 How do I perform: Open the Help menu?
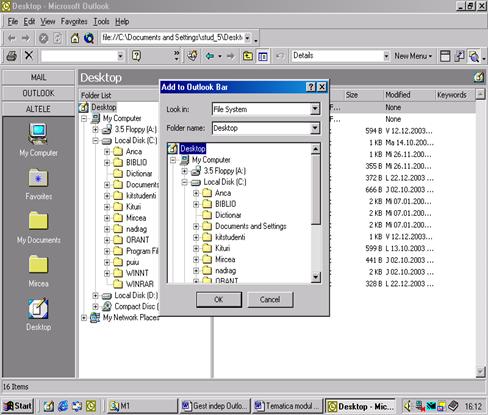(122, 22)
